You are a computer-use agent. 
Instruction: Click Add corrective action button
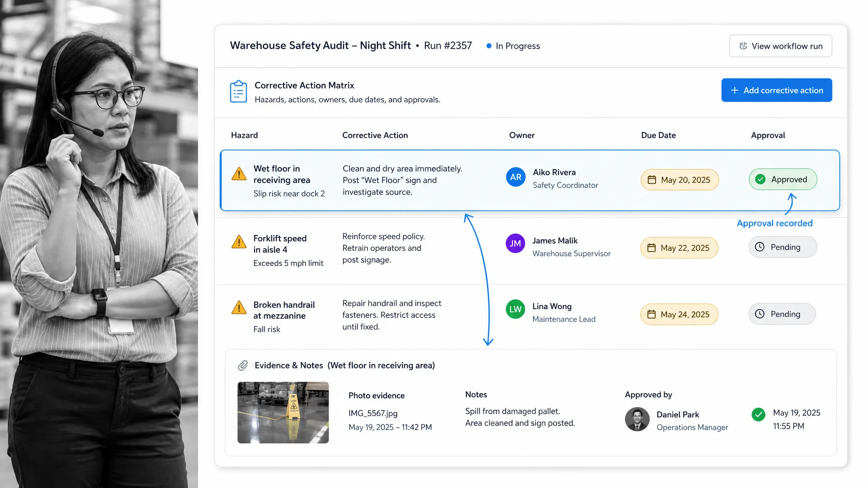(776, 90)
